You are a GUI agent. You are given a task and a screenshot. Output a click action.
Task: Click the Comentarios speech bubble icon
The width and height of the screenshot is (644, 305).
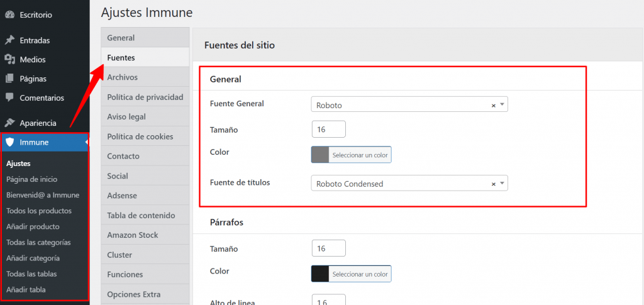click(9, 98)
